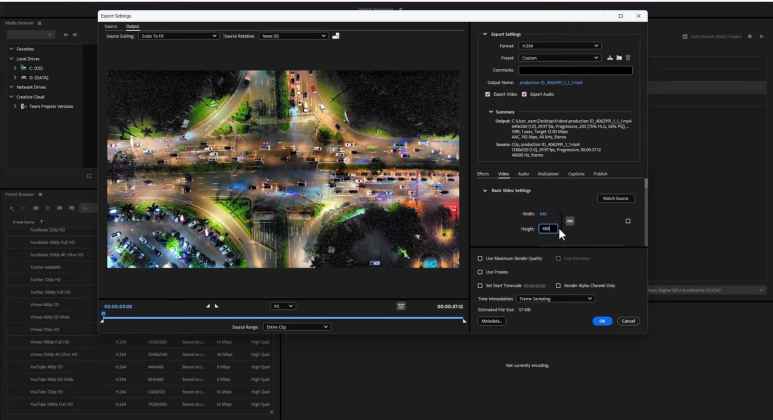Open the Source Scaling dropdown
Viewport: 773px width, 420px height.
click(x=177, y=36)
